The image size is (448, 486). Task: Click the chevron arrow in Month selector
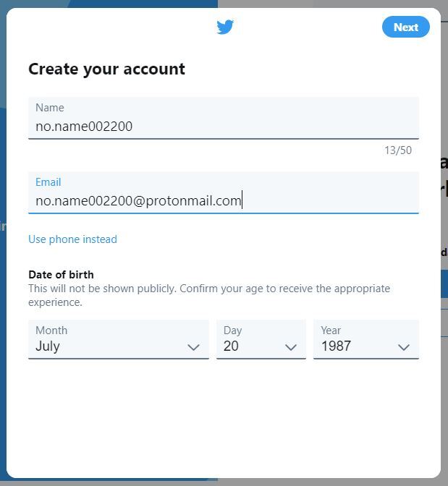[x=193, y=347]
